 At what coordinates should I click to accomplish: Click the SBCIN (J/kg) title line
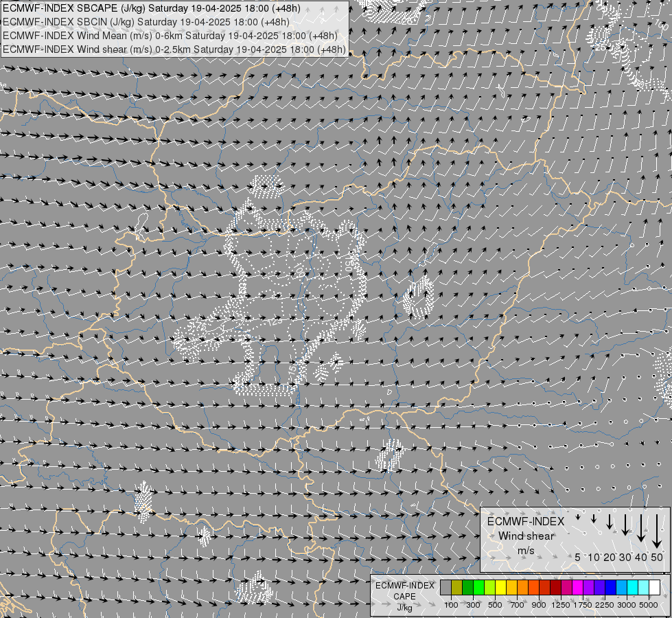[146, 22]
